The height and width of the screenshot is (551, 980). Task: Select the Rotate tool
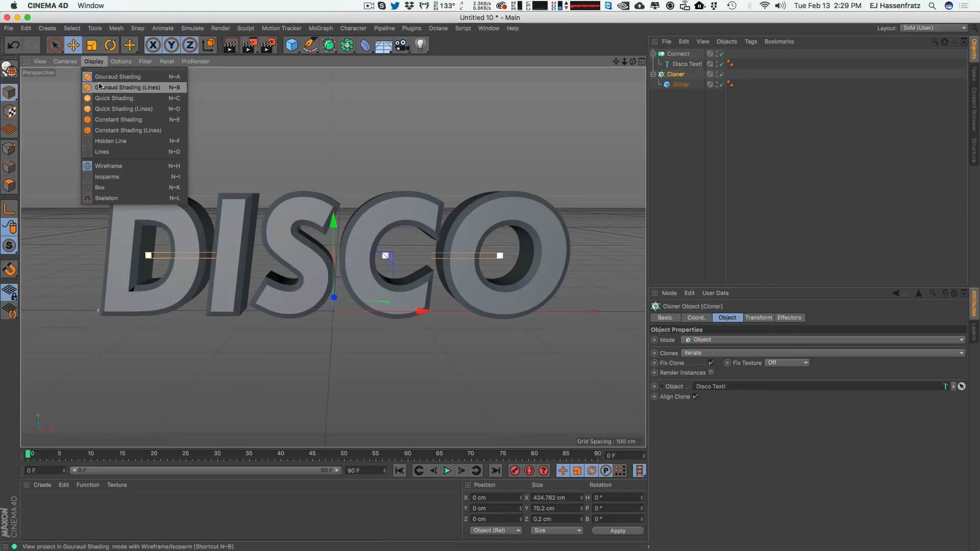click(x=110, y=45)
